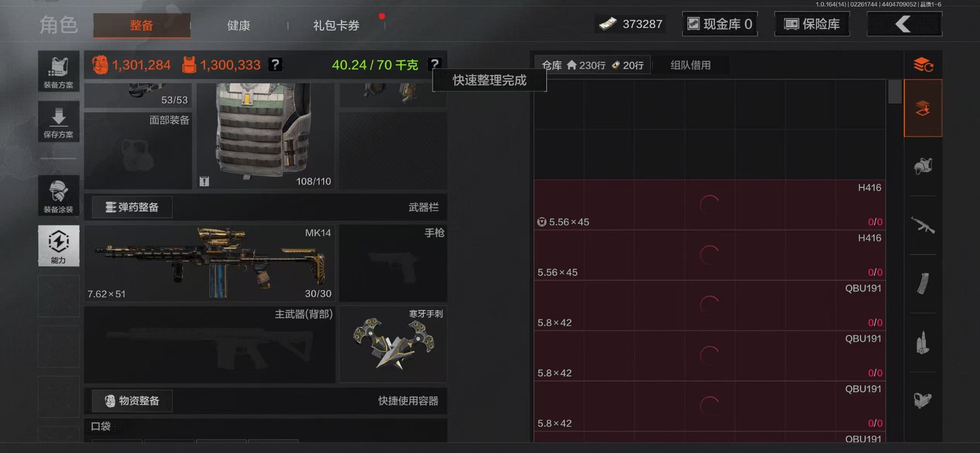This screenshot has height=453, width=980.
Task: Filter warehouse by magazine icon
Action: click(x=923, y=284)
